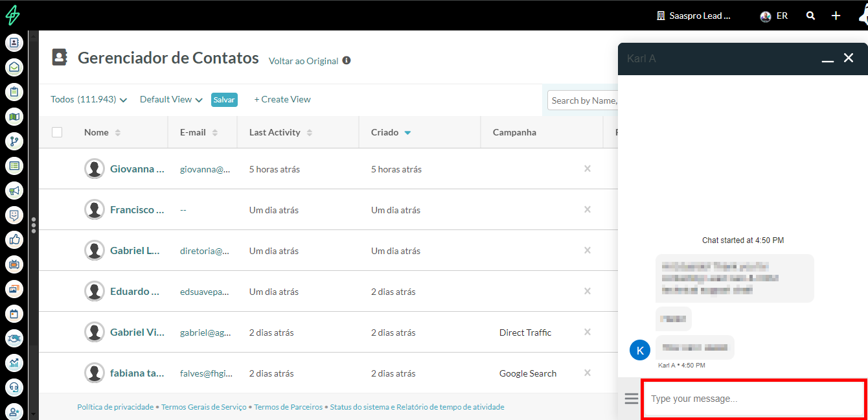
Task: Click the thumbs-up icon in the sidebar
Action: point(14,240)
